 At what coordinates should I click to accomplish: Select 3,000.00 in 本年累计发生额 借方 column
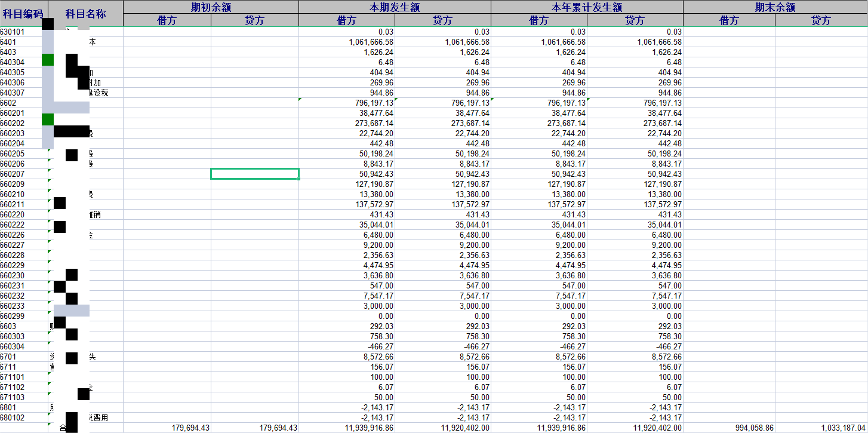tap(571, 306)
